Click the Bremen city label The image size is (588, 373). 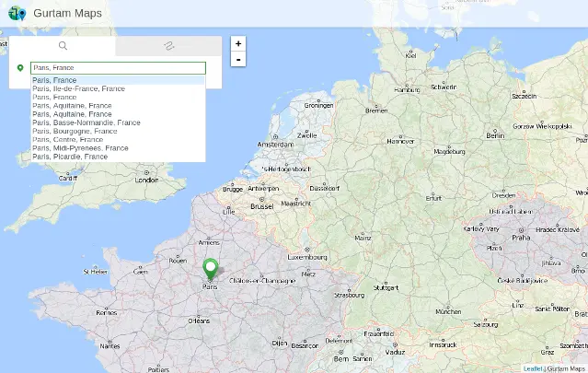coord(376,111)
